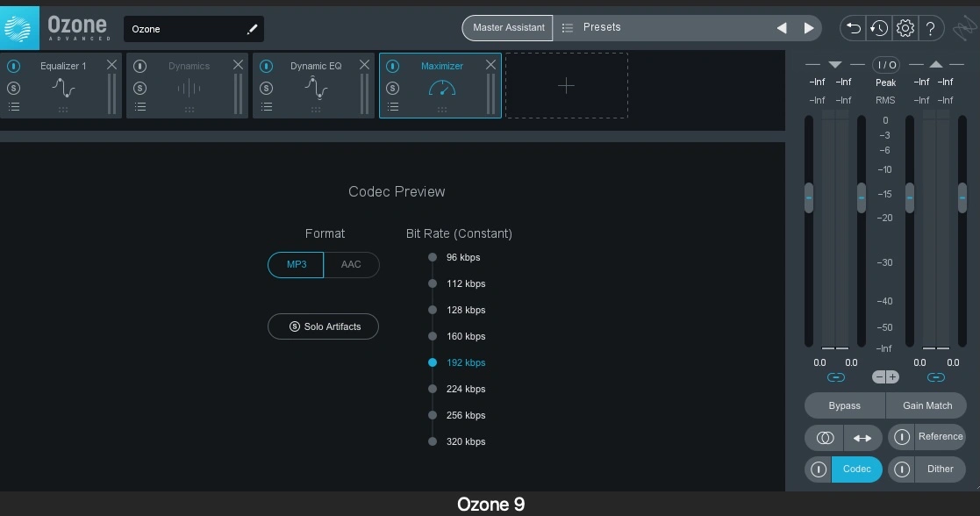Open the Equalizer 1 module presets list
Viewport: 980px width, 516px height.
coord(14,107)
